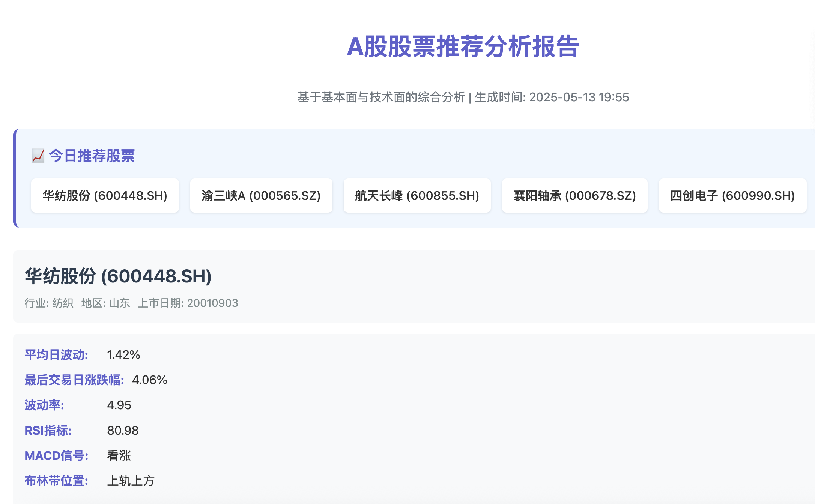815x504 pixels.
Task: Click the 上轨上方 Bollinger position value
Action: 131,481
